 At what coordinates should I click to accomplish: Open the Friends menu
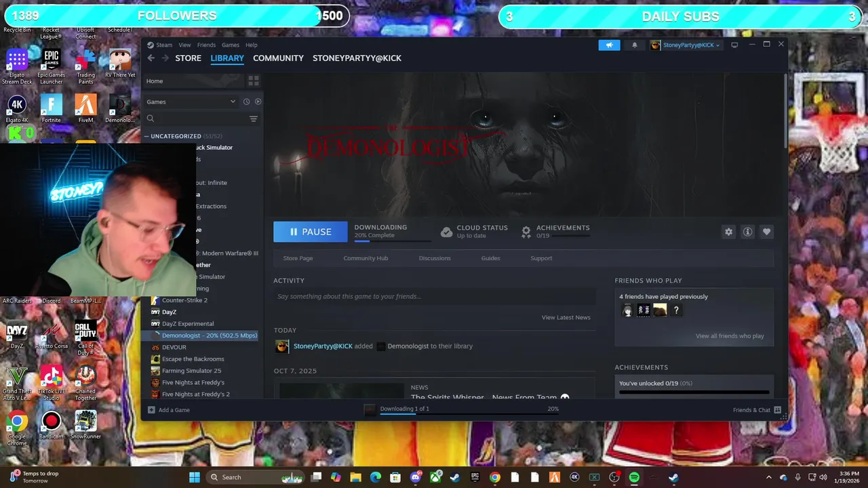coord(206,45)
